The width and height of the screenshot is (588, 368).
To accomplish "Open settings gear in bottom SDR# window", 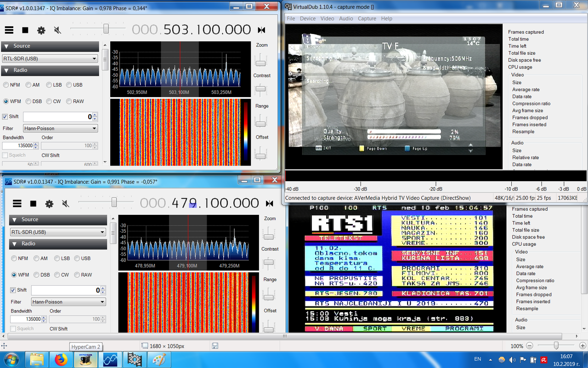I will [49, 204].
